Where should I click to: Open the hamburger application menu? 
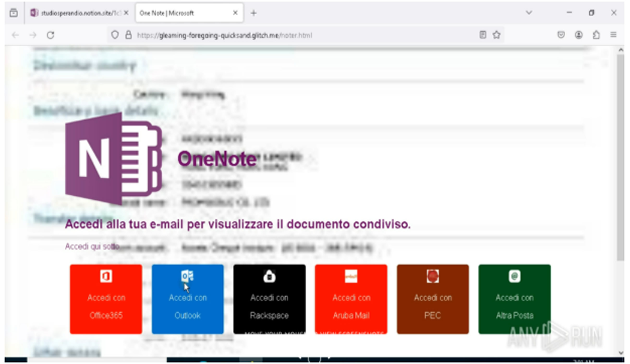pos(613,35)
